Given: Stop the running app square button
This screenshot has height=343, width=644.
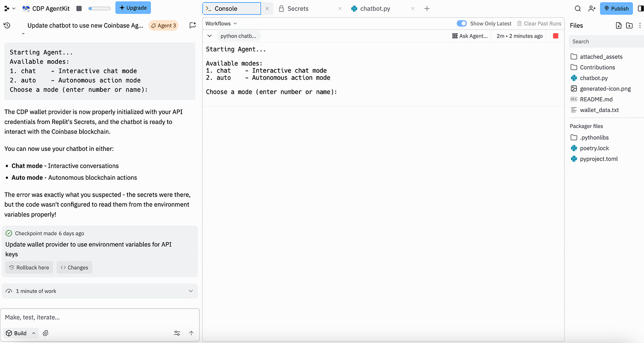Looking at the screenshot, I should pos(79,8).
